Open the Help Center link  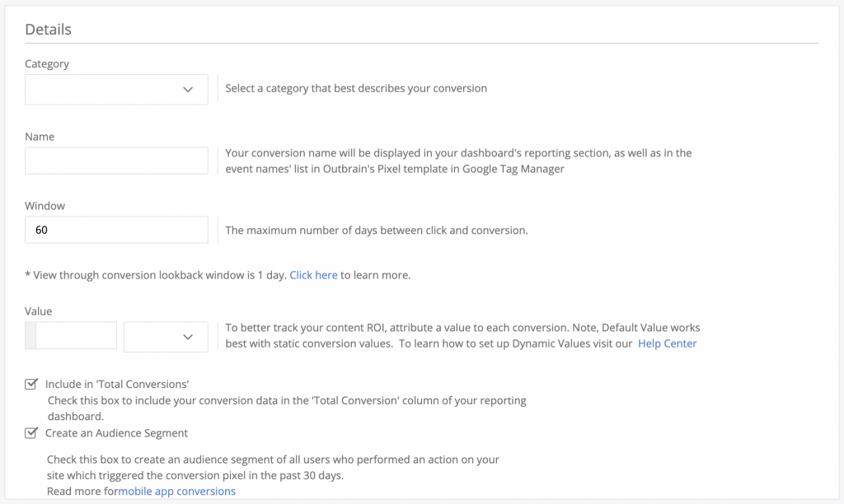(x=667, y=343)
